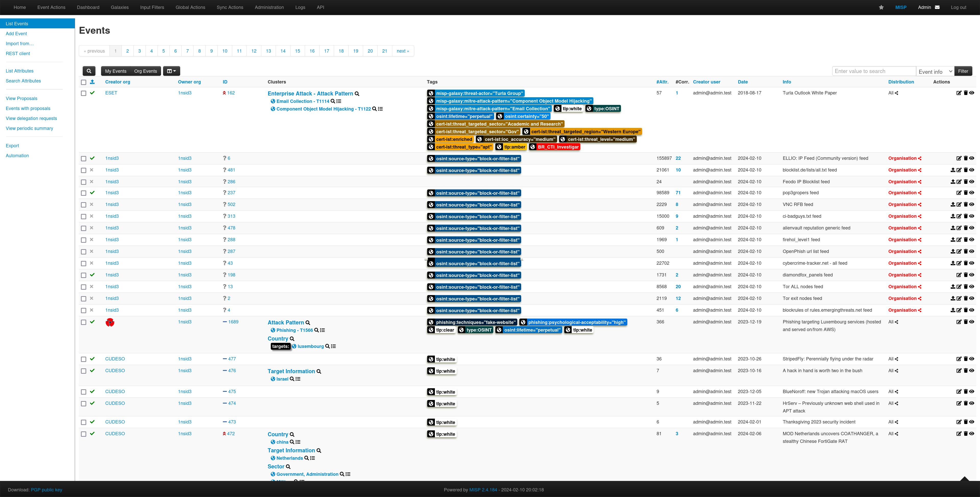Screen dimensions: 980x497
Task: Click the magnifier search button above the table
Action: [89, 71]
